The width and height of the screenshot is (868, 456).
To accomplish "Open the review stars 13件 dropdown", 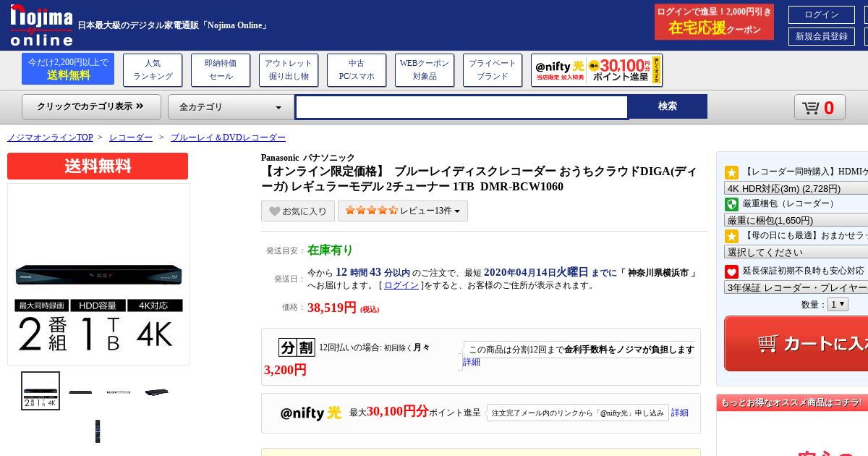I will coord(403,211).
